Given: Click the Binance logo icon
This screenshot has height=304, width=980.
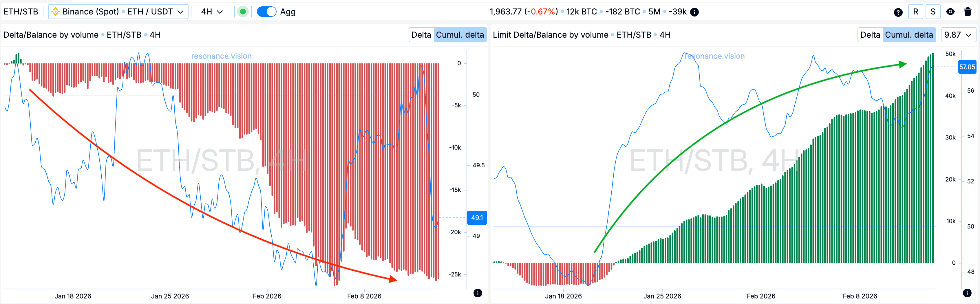Looking at the screenshot, I should (x=56, y=12).
